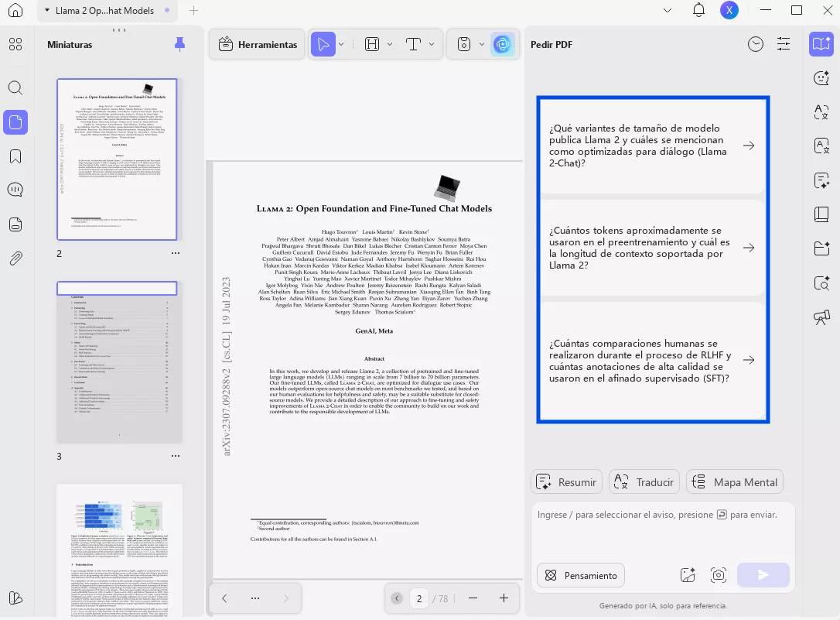The height and width of the screenshot is (620, 840).
Task: Click the image upload sparkle icon in prompt box
Action: point(688,575)
